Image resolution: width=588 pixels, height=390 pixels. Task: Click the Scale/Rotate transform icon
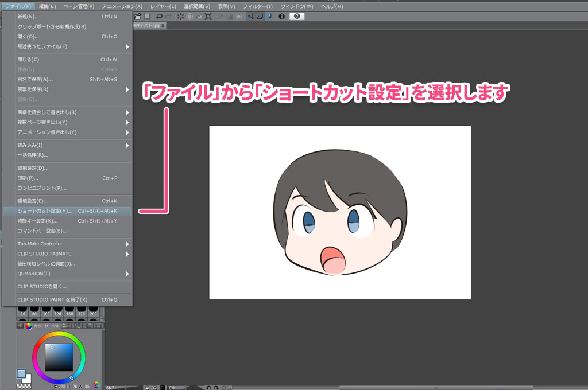click(207, 17)
